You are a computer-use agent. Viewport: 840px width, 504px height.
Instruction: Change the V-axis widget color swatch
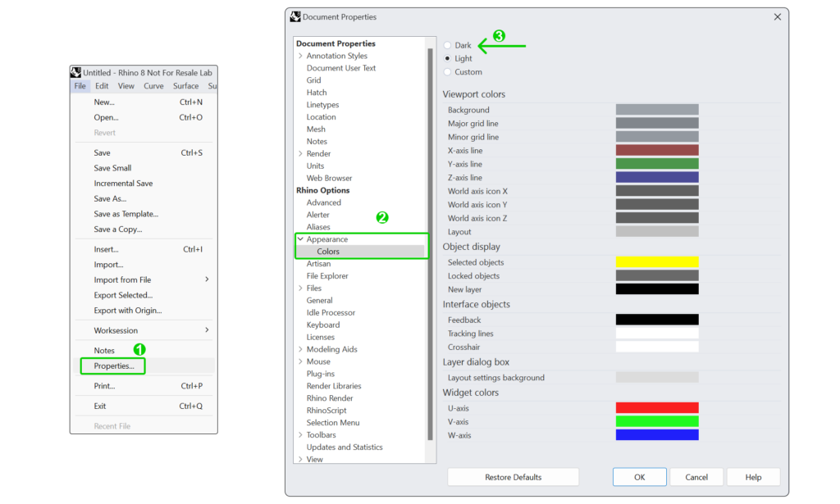657,421
